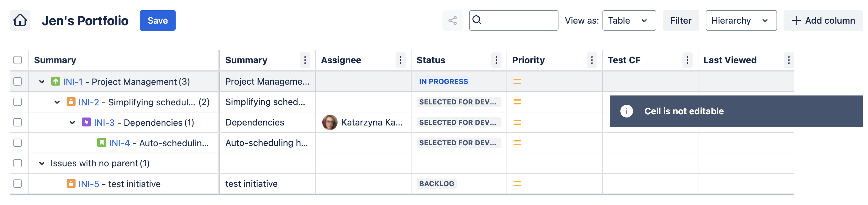The image size is (868, 205).
Task: Open Last Viewed column options menu
Action: (789, 60)
